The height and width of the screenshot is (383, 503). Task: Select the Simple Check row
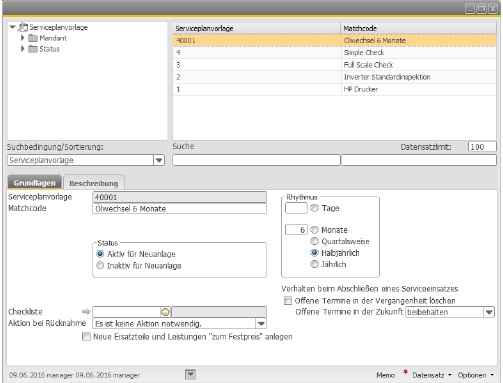pos(334,53)
